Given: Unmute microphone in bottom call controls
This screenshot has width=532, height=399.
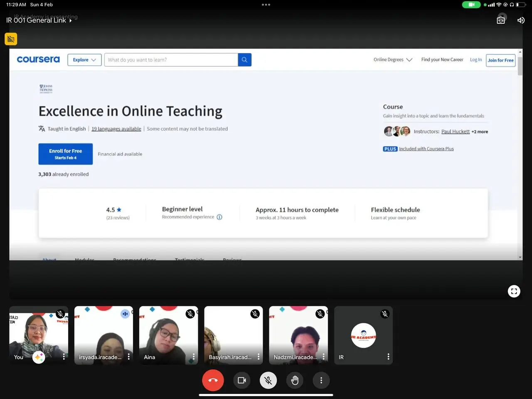Looking at the screenshot, I should pos(268,380).
